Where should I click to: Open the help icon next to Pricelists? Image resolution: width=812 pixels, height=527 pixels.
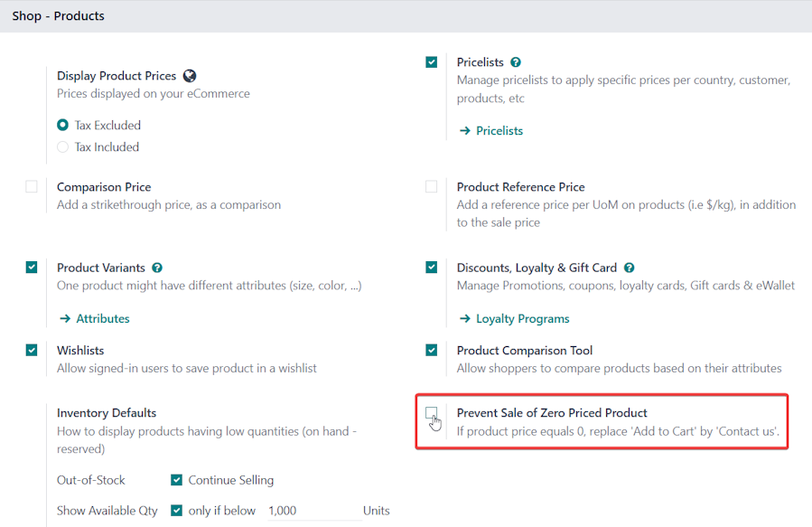(x=515, y=62)
